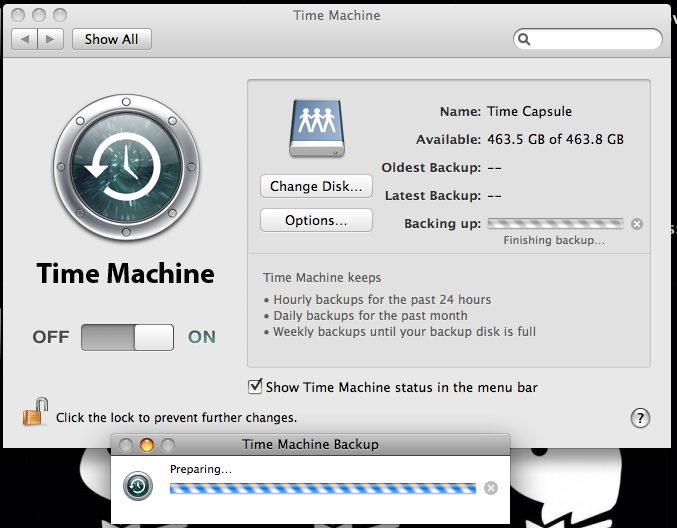Click the Time Capsule name text
The image size is (677, 528).
click(529, 111)
